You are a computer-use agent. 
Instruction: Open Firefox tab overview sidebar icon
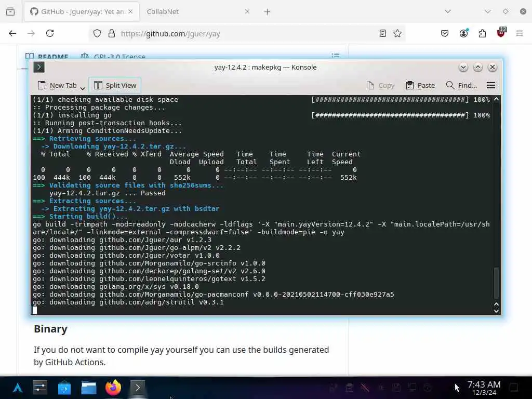click(10, 11)
